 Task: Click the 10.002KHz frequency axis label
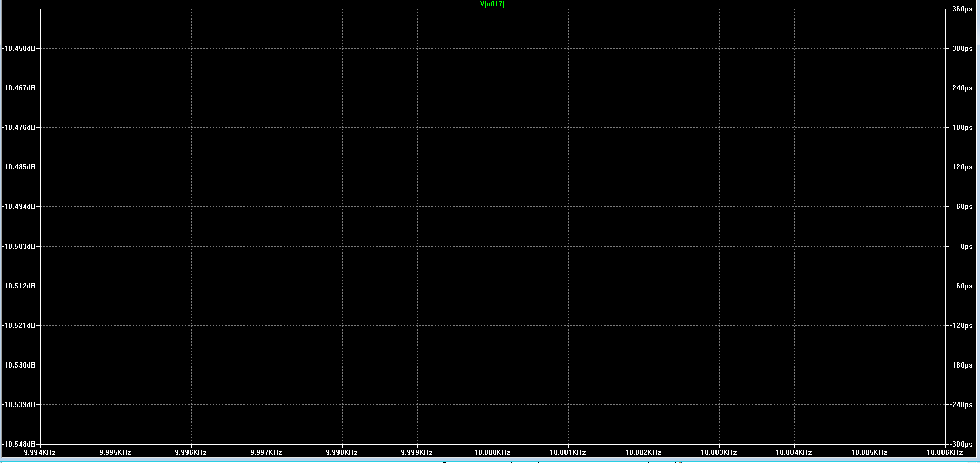[x=644, y=452]
